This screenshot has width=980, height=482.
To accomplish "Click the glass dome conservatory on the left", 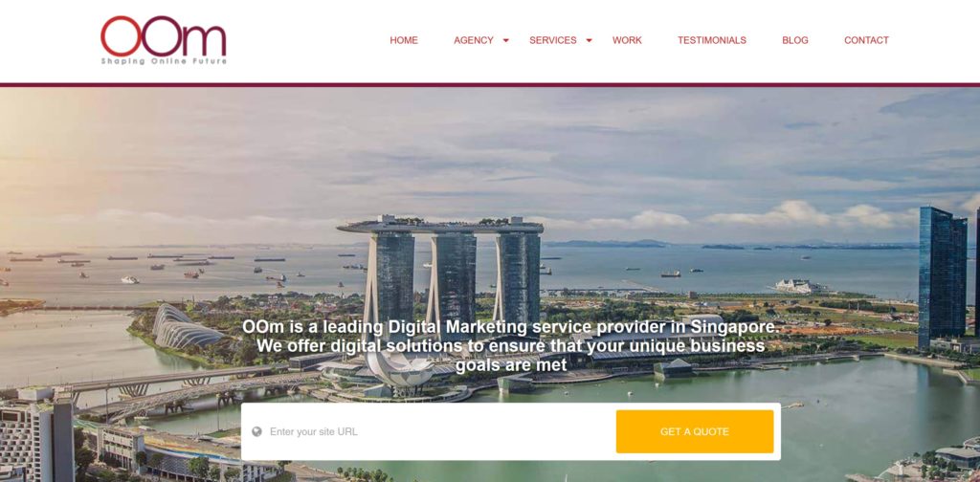I will [x=185, y=326].
